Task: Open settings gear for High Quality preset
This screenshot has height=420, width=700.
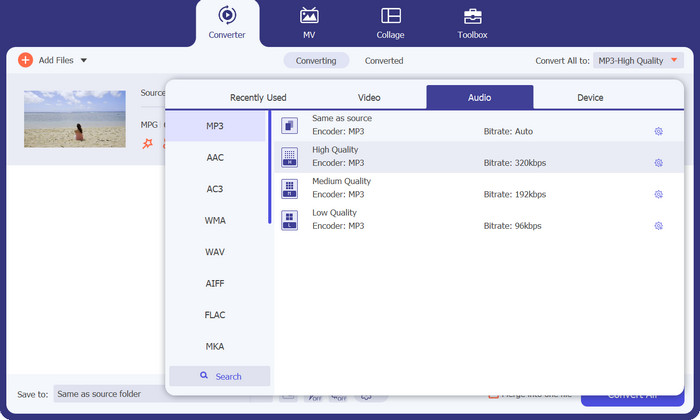Action: pyautogui.click(x=658, y=163)
